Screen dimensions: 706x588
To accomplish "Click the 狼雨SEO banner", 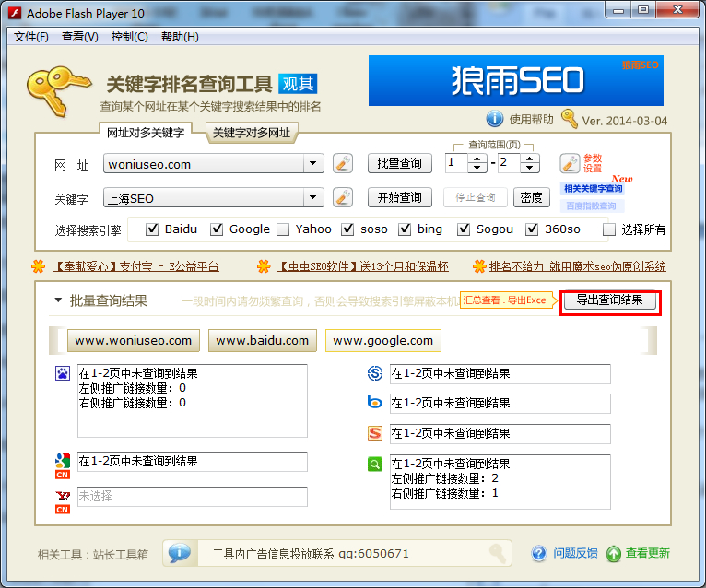I will pyautogui.click(x=516, y=81).
